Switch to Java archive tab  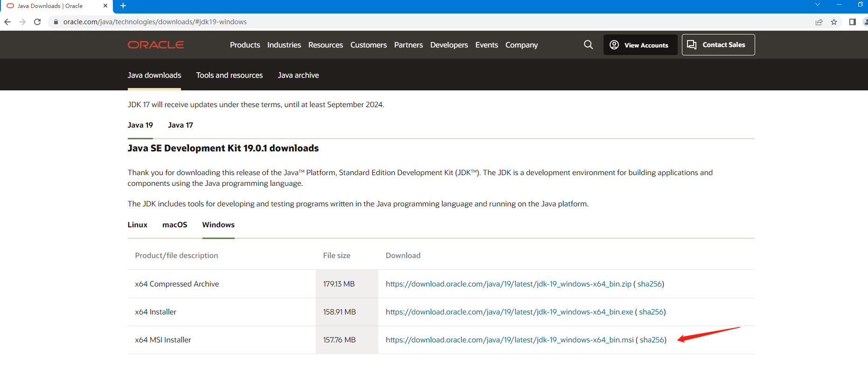click(x=299, y=75)
